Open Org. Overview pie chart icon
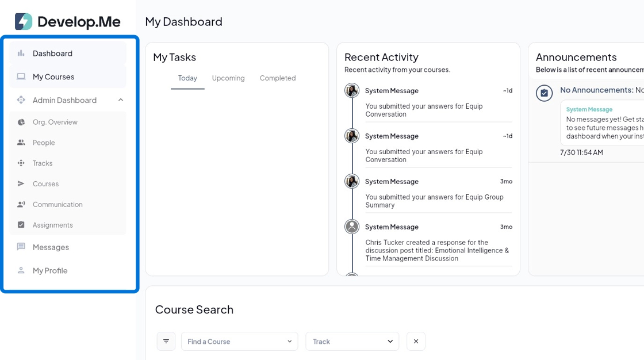The width and height of the screenshot is (644, 360). coord(21,122)
